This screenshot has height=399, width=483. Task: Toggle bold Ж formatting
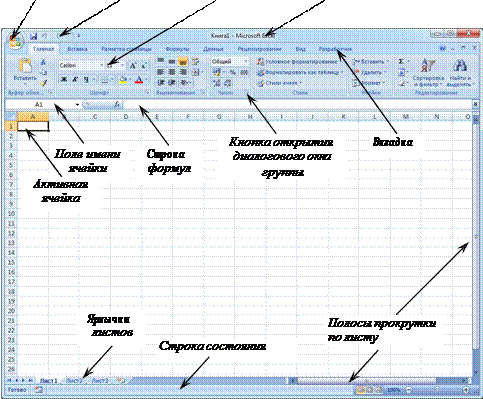(64, 79)
